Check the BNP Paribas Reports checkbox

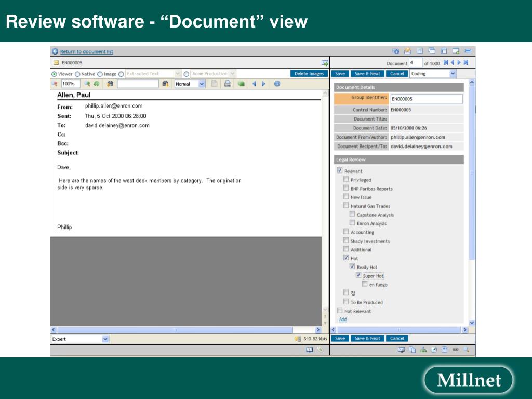coord(345,188)
